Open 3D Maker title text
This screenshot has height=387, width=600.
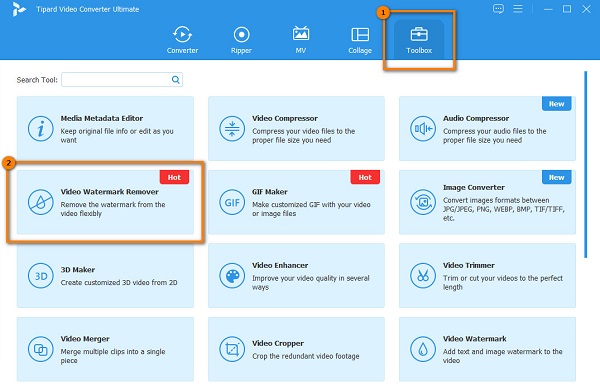pos(78,269)
